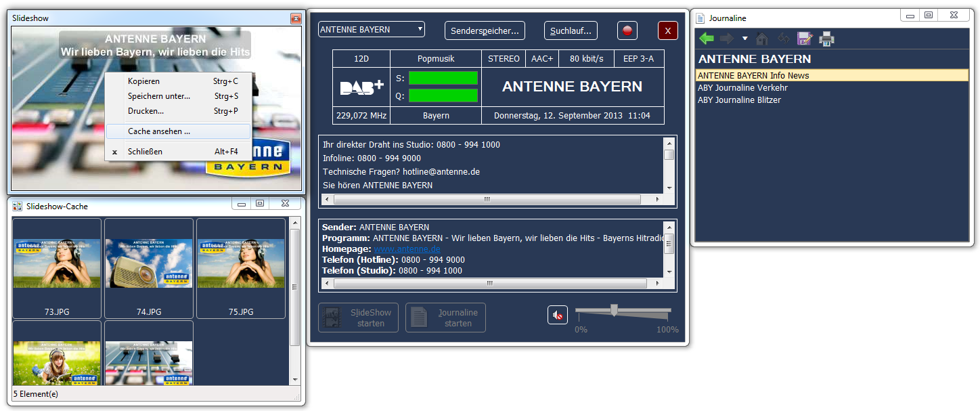Open the ANTENNE BAYERN station dropdown
The image size is (980, 411).
coord(372,29)
